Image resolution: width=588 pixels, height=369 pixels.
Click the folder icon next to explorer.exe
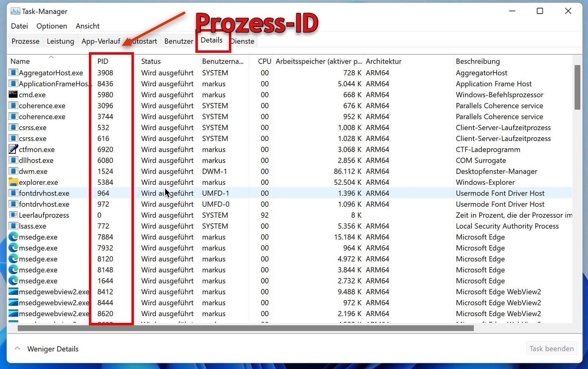click(12, 182)
